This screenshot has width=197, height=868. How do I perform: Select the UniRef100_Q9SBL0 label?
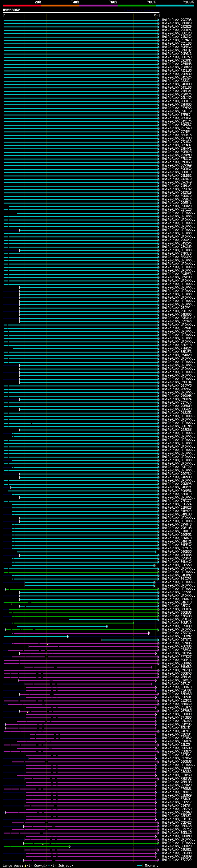[177, 200]
